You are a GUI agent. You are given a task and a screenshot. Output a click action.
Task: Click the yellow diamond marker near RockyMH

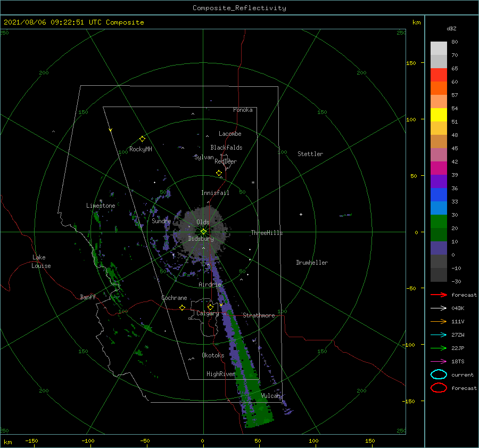pos(142,139)
